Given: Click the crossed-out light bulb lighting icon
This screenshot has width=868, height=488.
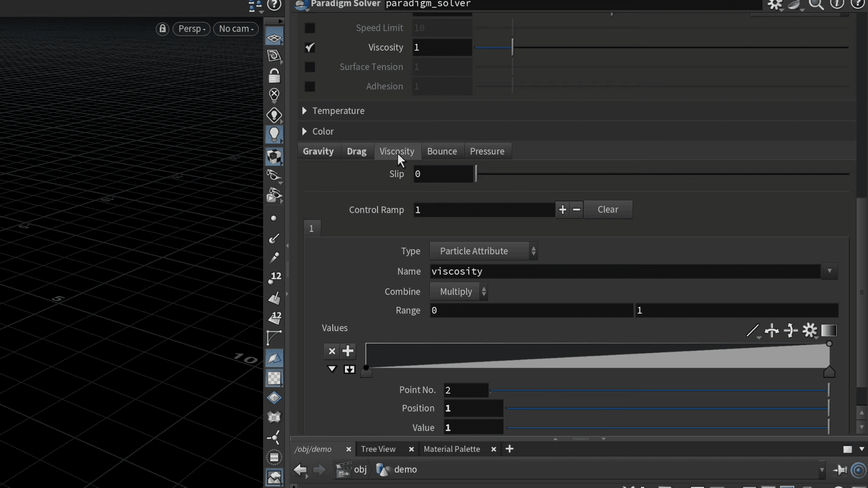Looking at the screenshot, I should pyautogui.click(x=274, y=95).
